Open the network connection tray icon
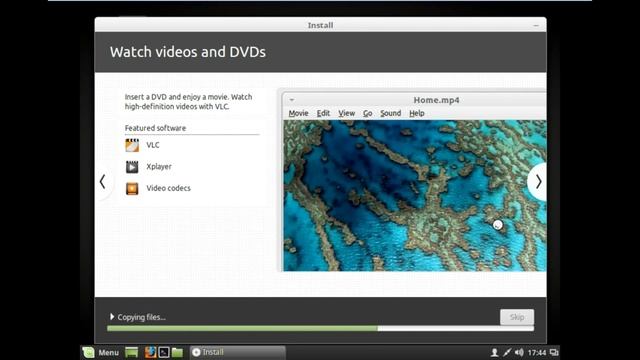Image resolution: width=640 pixels, height=360 pixels. [x=507, y=352]
